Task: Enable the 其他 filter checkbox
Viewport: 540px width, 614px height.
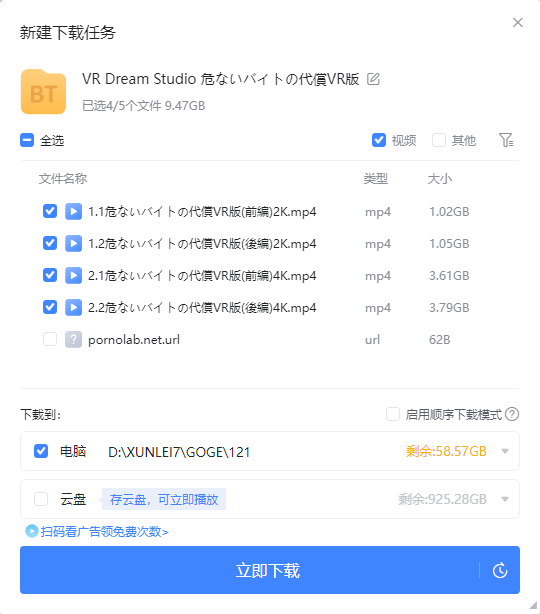Action: coord(439,140)
